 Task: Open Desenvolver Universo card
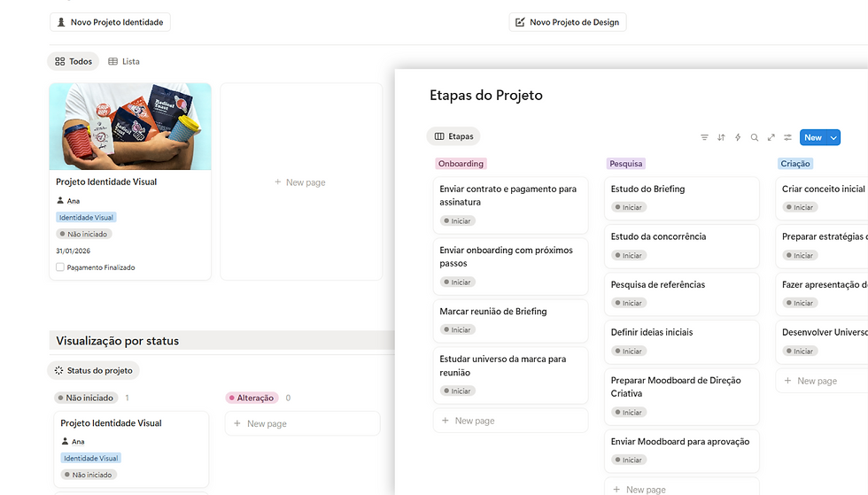click(822, 342)
